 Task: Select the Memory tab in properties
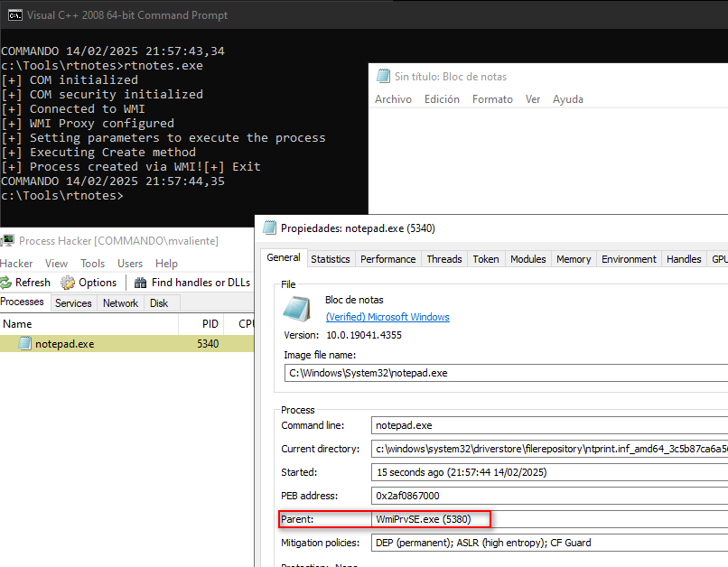tap(574, 259)
